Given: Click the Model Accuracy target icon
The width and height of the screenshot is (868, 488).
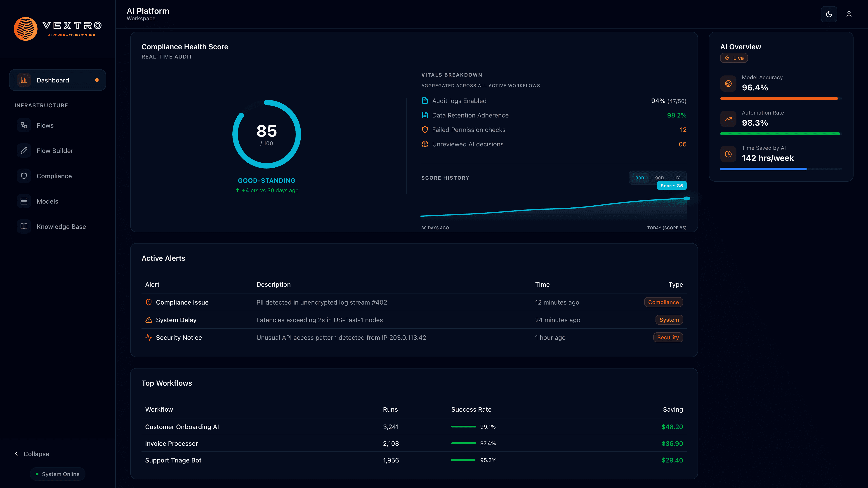Looking at the screenshot, I should pos(728,84).
